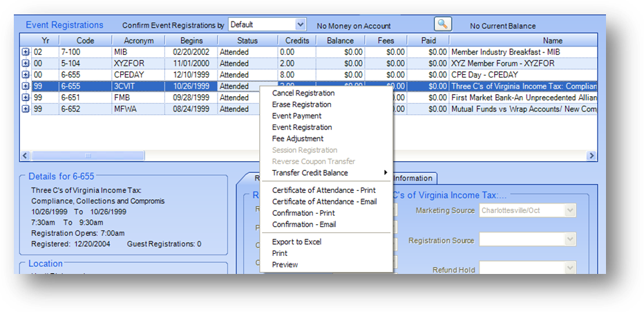Click the horizontal scrollbar left arrow
Viewport: 644px width, 312px height.
pos(26,156)
